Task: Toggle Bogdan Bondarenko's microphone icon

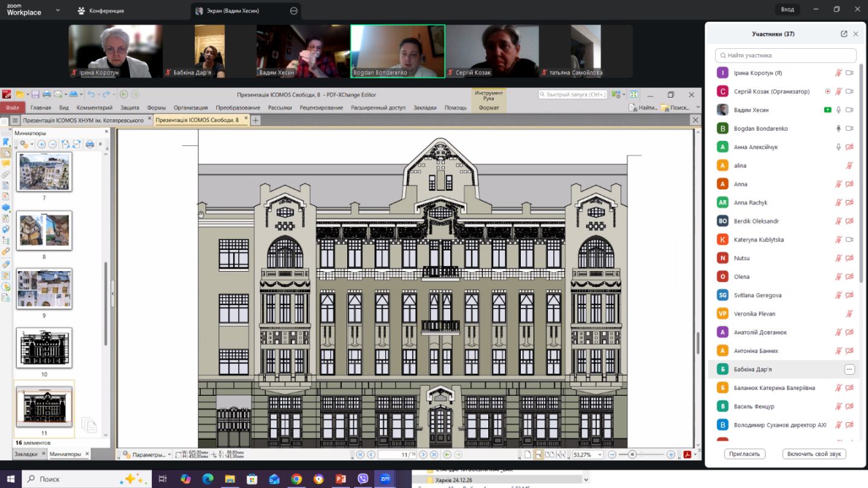Action: (x=838, y=128)
